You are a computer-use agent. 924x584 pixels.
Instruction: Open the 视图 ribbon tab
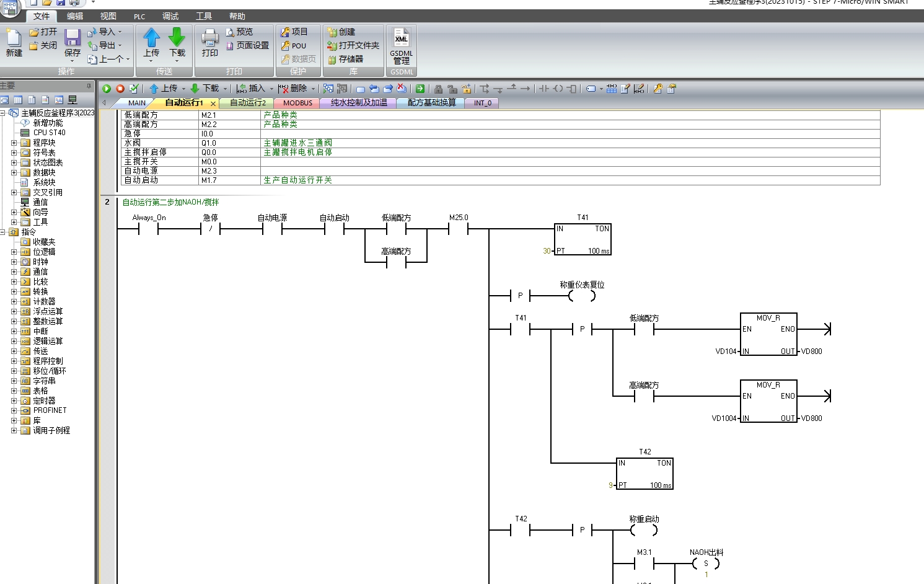point(108,16)
